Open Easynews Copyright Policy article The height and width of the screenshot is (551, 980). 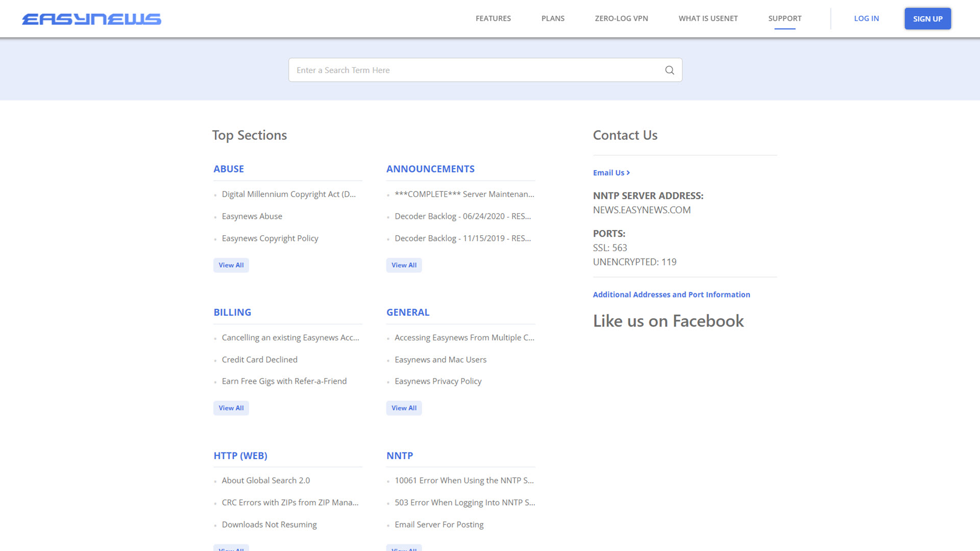point(270,238)
